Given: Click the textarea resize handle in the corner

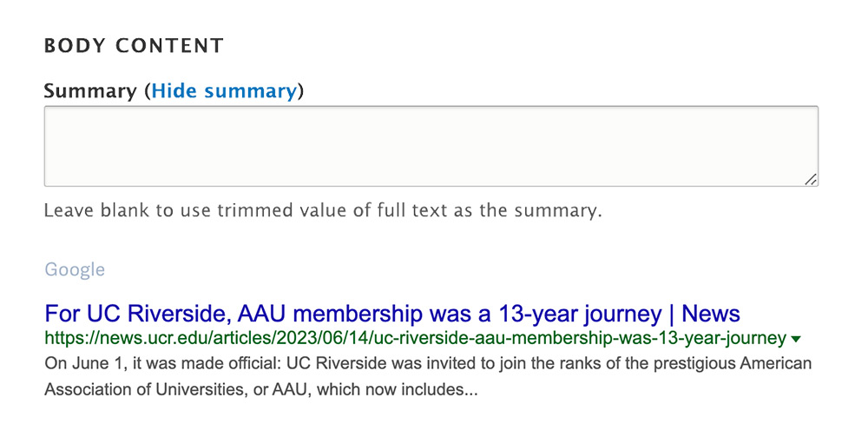Looking at the screenshot, I should [x=811, y=179].
